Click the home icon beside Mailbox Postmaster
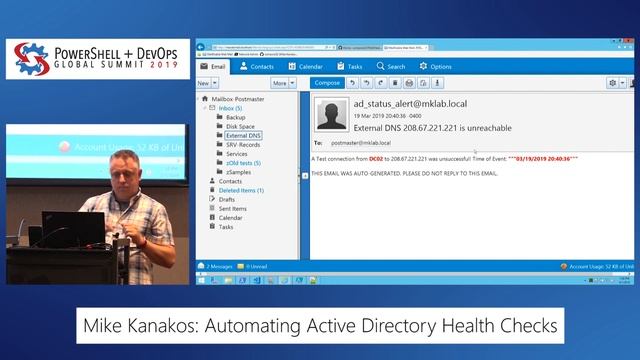 click(205, 99)
